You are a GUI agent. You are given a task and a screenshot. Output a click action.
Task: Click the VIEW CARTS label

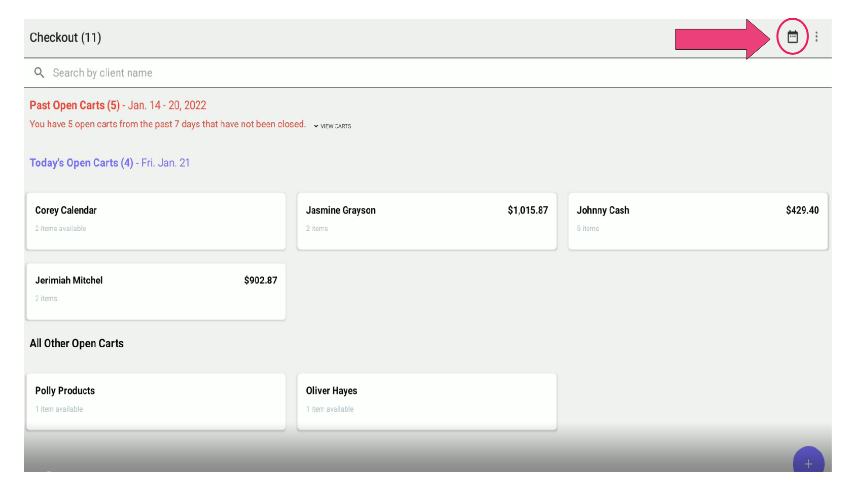click(x=336, y=126)
